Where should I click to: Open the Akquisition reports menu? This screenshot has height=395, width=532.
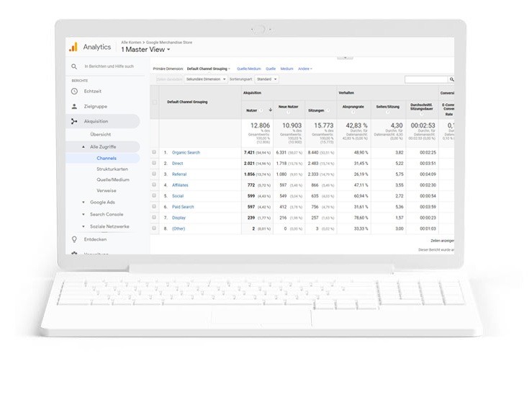pyautogui.click(x=96, y=121)
